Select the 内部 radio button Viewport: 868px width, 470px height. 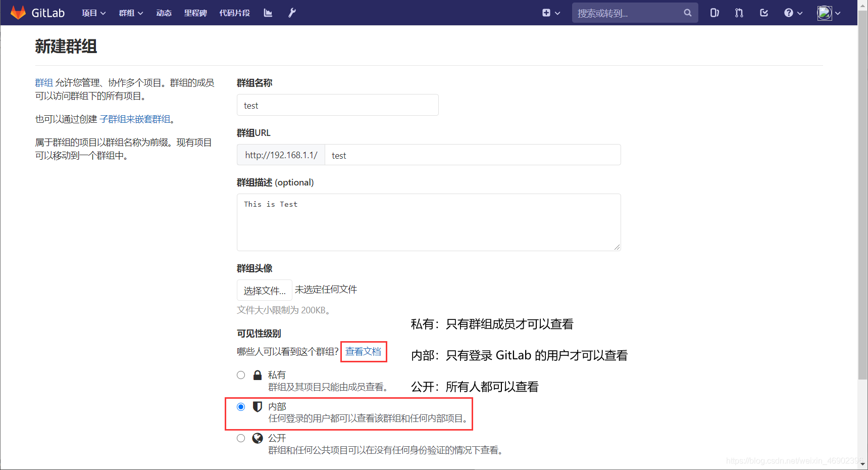[x=241, y=407]
